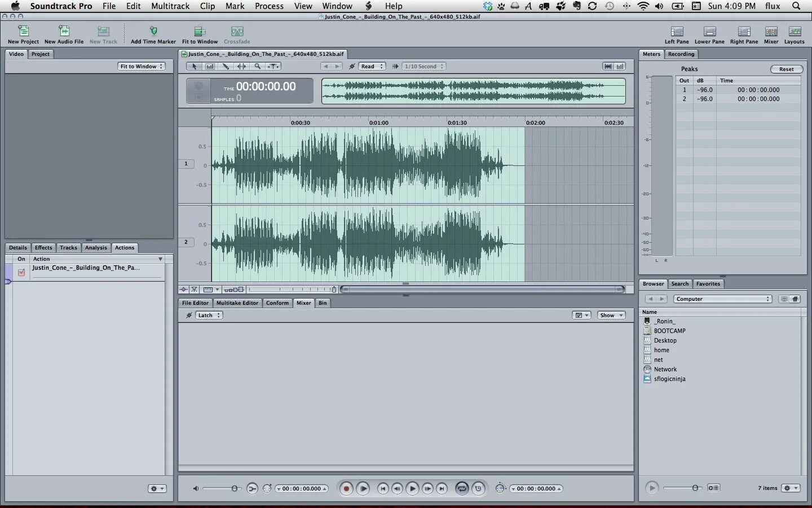The width and height of the screenshot is (812, 508).
Task: Switch to the Multitake Editor tab
Action: 237,303
